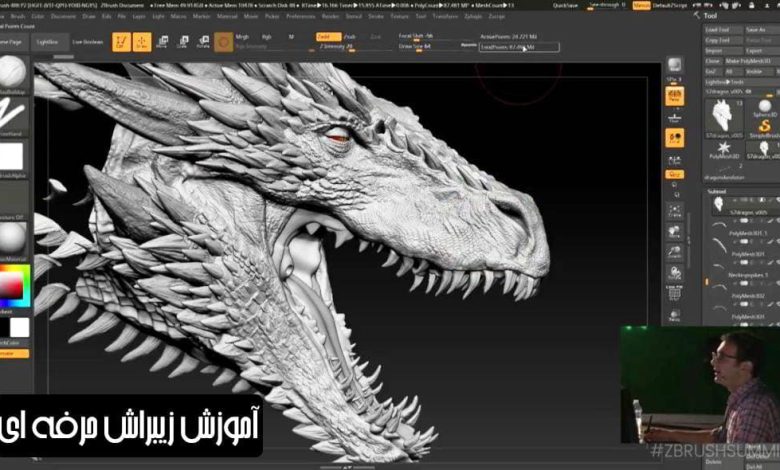Enable the Zsub sculpt mode
Viewport: 780px width, 470px height.
350,37
